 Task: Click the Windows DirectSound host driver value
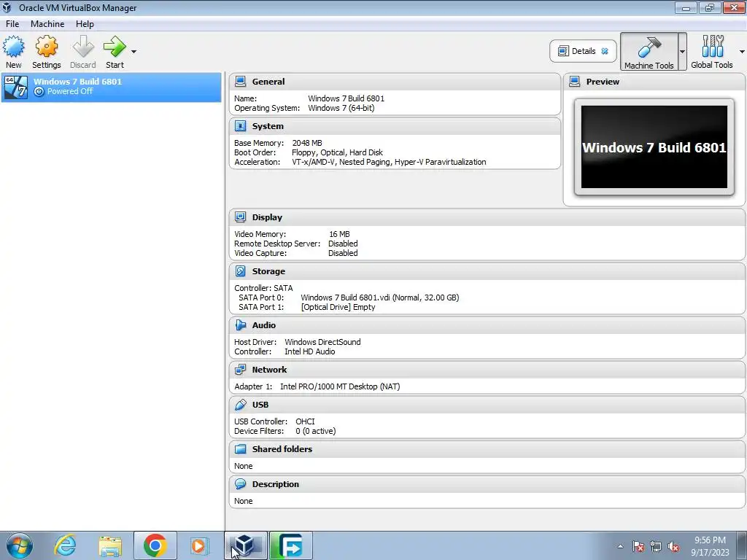coord(322,342)
